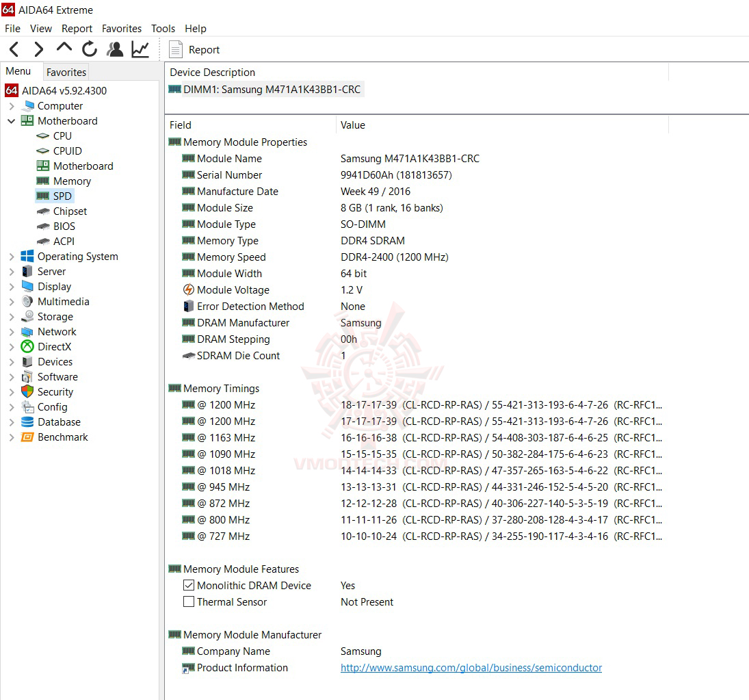Expand the Computer tree node

[12, 106]
